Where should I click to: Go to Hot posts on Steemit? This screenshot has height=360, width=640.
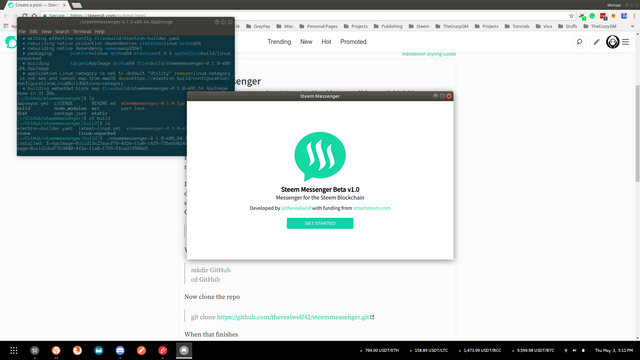coord(326,42)
